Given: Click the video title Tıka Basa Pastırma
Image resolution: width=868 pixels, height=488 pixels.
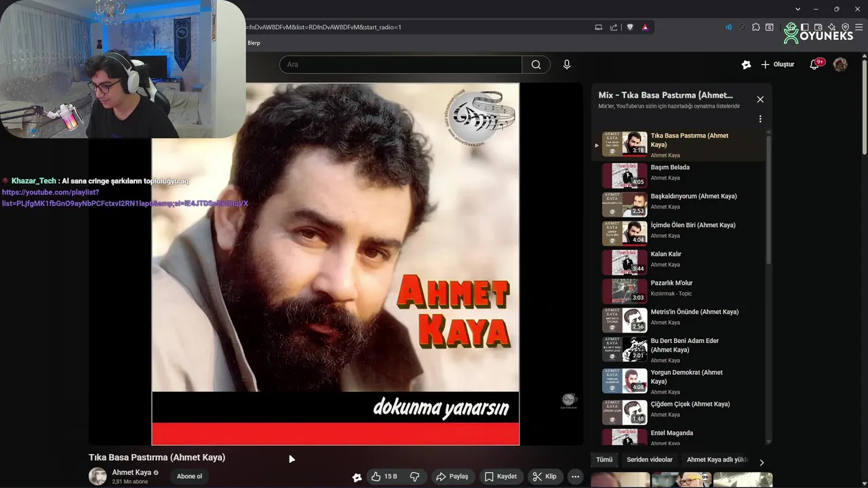Looking at the screenshot, I should [x=157, y=457].
